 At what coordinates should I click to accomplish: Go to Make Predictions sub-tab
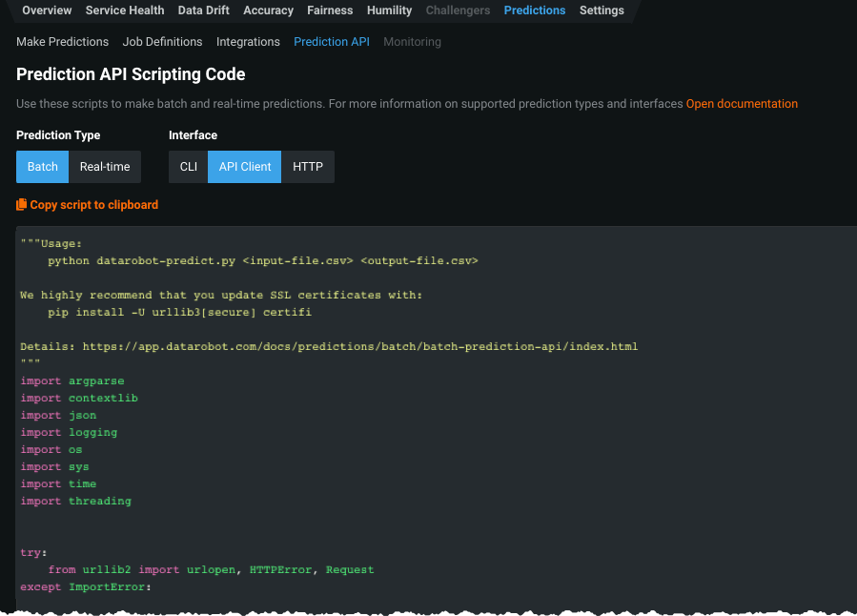[62, 42]
